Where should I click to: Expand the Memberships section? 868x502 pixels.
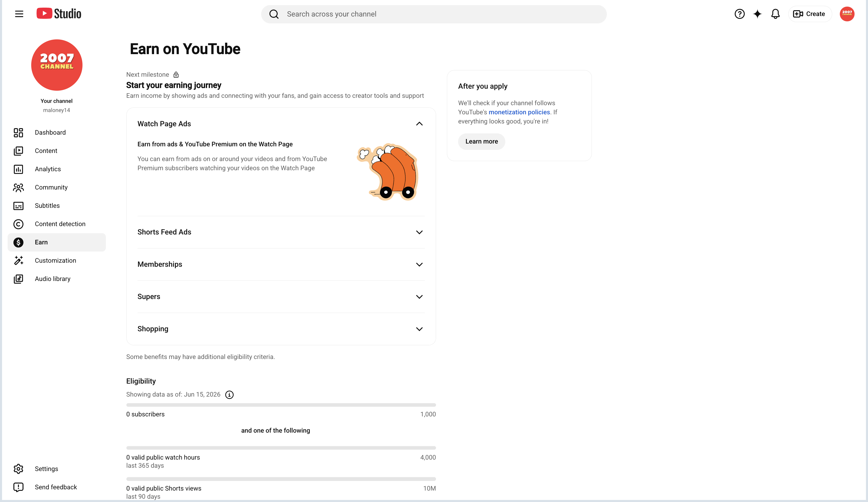(419, 264)
